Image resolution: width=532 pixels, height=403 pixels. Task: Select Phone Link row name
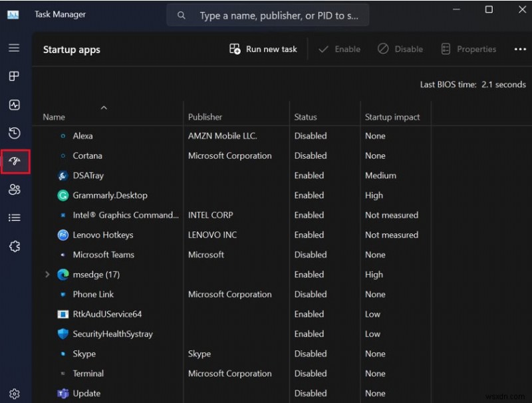[x=93, y=295]
